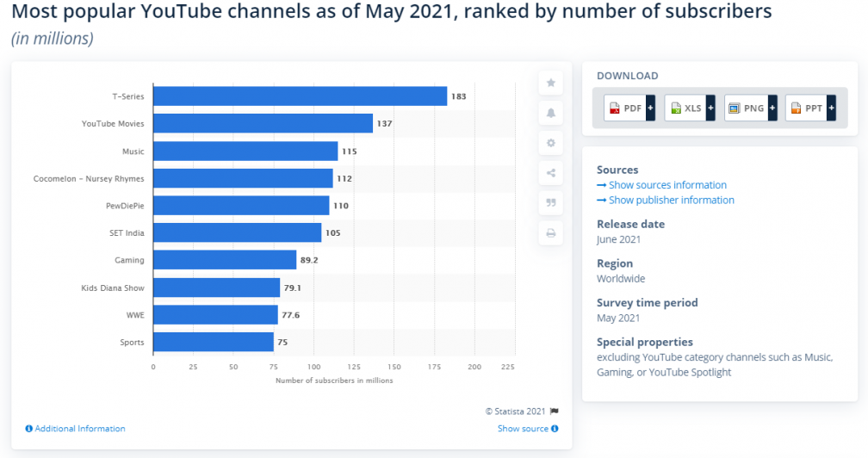Click the Kids Diana Show label
The image size is (868, 458).
pos(112,288)
